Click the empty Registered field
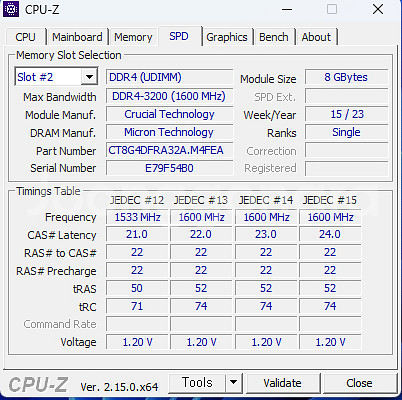This screenshot has width=402, height=400. pyautogui.click(x=346, y=168)
